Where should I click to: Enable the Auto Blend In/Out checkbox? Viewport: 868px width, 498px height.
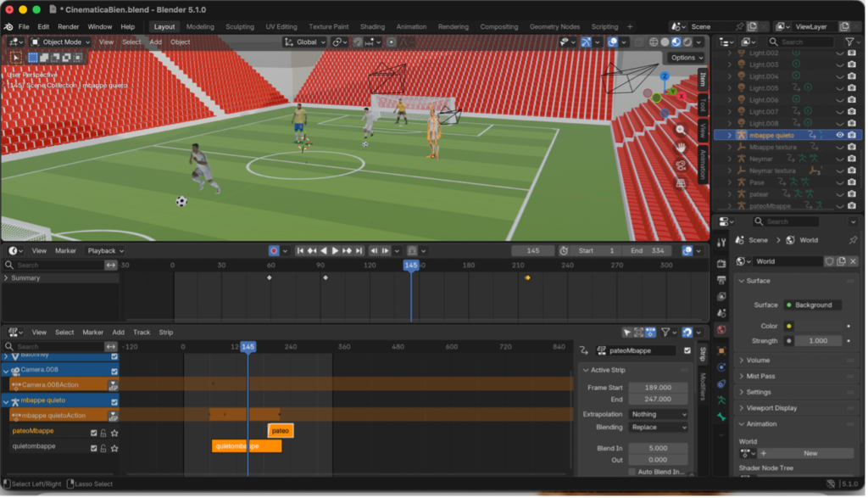pos(632,472)
